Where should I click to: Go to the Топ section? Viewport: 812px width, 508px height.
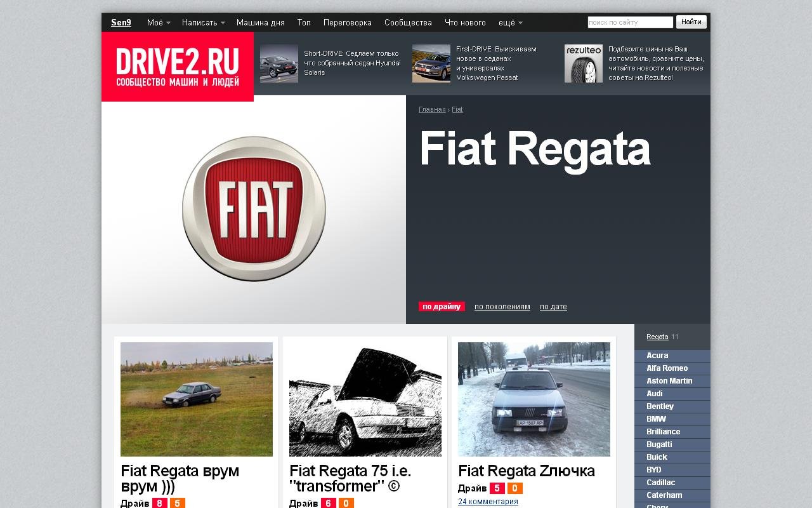pyautogui.click(x=304, y=23)
